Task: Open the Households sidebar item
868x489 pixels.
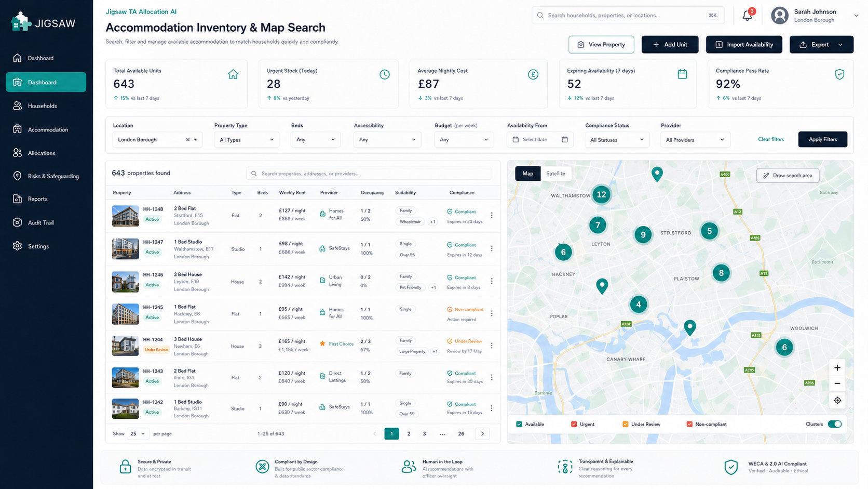Action: [x=46, y=105]
